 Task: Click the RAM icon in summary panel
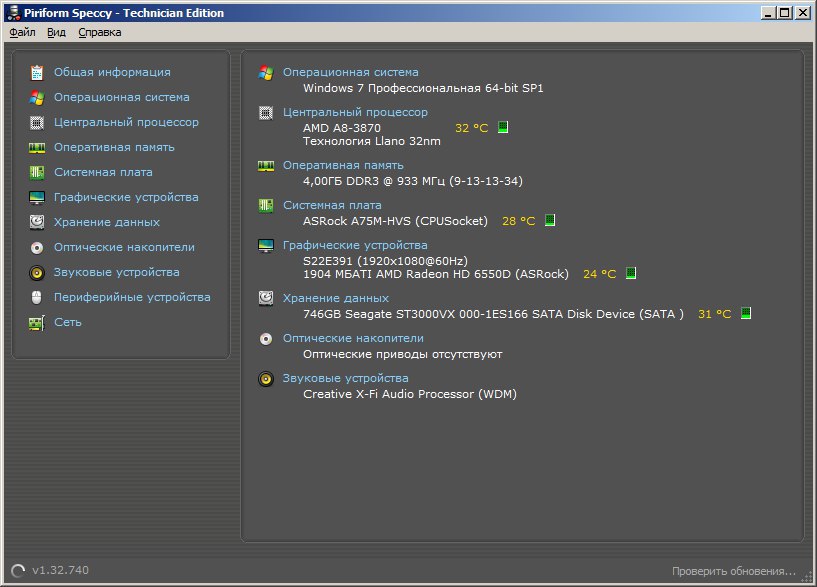266,166
